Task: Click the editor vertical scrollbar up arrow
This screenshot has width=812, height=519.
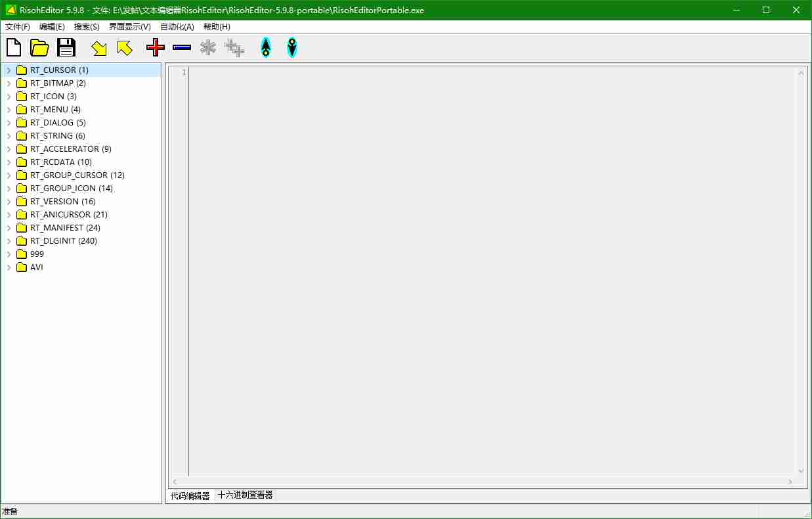Action: click(x=801, y=73)
